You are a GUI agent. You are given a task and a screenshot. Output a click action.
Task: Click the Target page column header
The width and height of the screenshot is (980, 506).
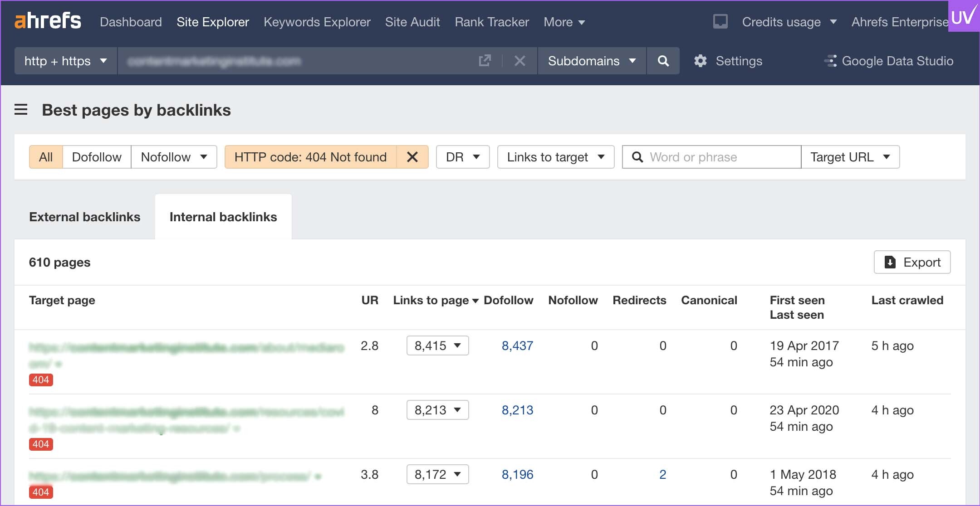tap(62, 300)
